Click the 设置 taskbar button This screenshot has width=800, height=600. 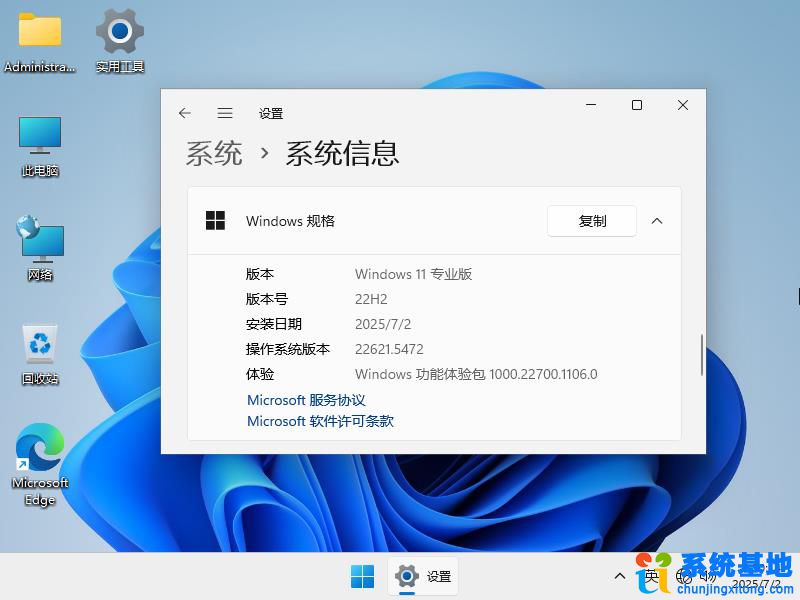point(422,577)
